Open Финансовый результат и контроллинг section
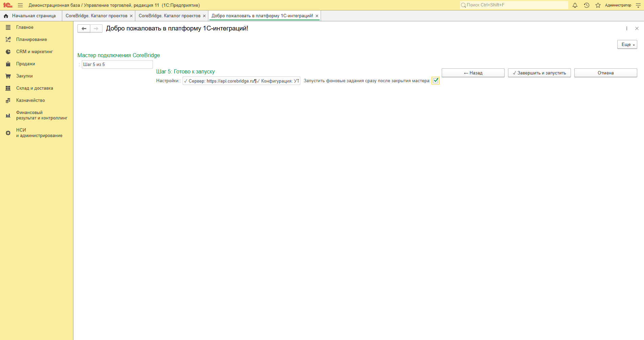Image resolution: width=644 pixels, height=340 pixels. [37, 115]
